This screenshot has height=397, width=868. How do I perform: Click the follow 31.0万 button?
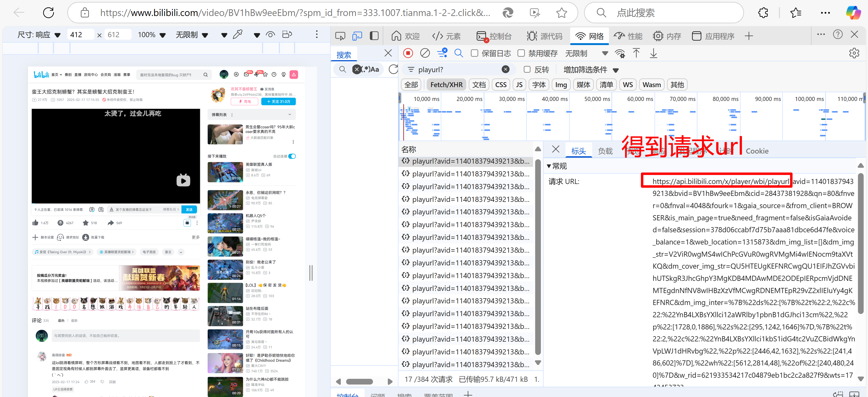tap(278, 101)
